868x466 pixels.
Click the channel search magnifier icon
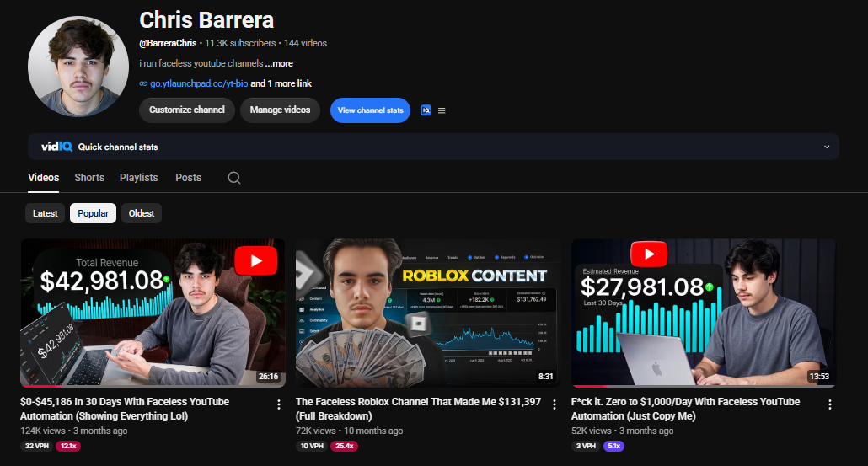[234, 178]
